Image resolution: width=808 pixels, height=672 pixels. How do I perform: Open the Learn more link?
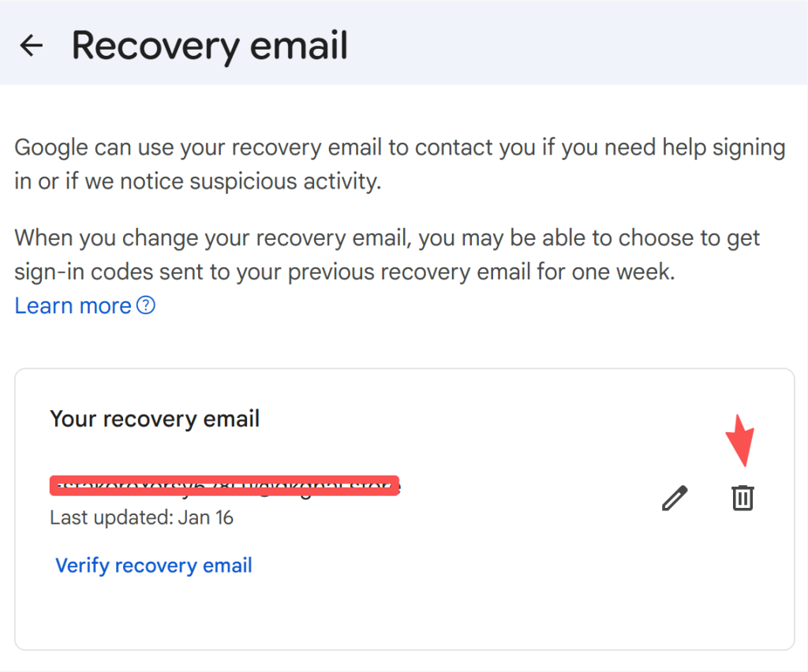pyautogui.click(x=73, y=306)
